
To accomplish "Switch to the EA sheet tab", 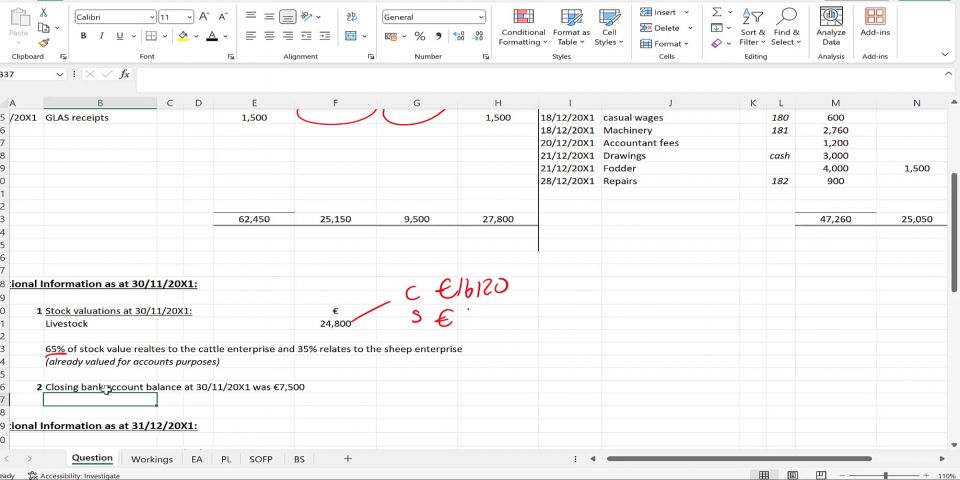I will [197, 459].
